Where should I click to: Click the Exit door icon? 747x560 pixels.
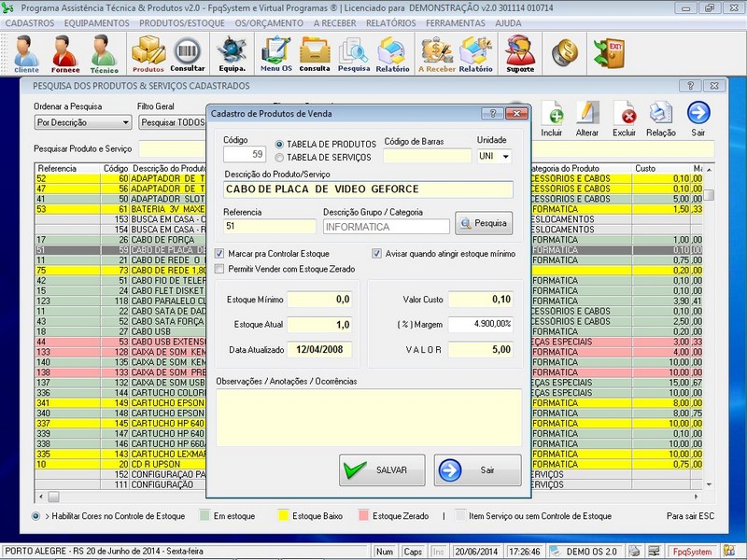click(x=609, y=52)
